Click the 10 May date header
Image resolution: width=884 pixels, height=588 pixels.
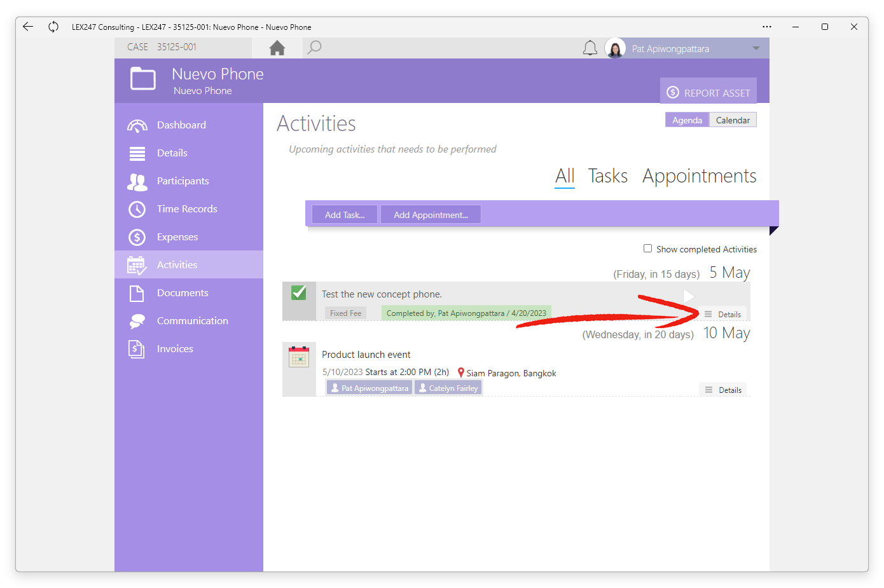pos(727,333)
